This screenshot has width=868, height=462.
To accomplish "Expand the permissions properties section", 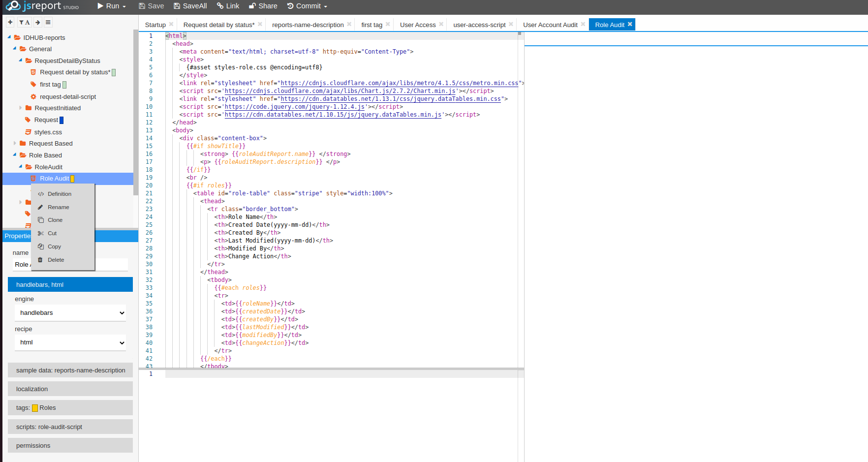I will click(70, 445).
